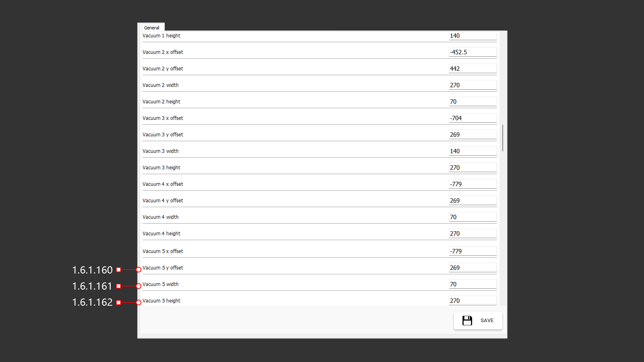Click the Vacuum 2 height input
The image size is (644, 362).
point(472,102)
